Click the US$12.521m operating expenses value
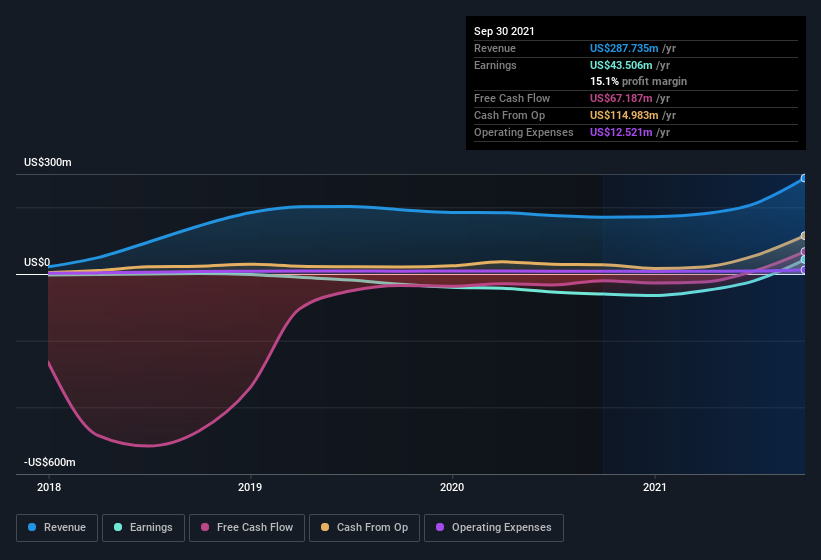This screenshot has height=560, width=821. click(621, 132)
